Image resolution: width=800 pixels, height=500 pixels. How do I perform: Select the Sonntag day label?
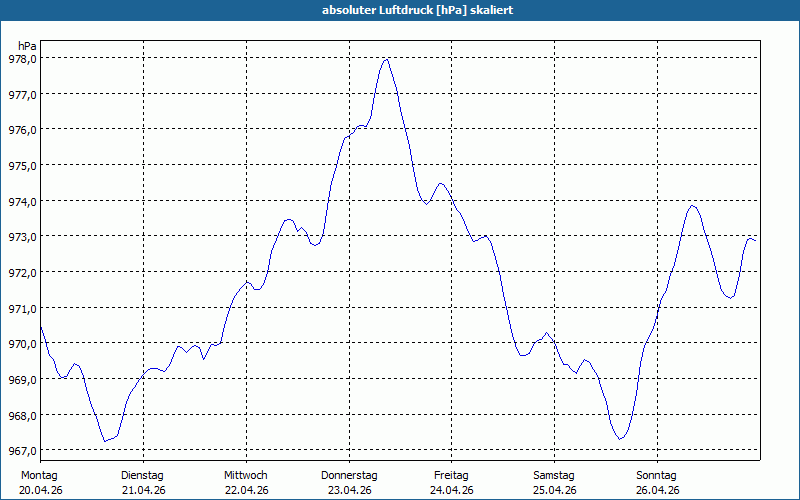(656, 476)
